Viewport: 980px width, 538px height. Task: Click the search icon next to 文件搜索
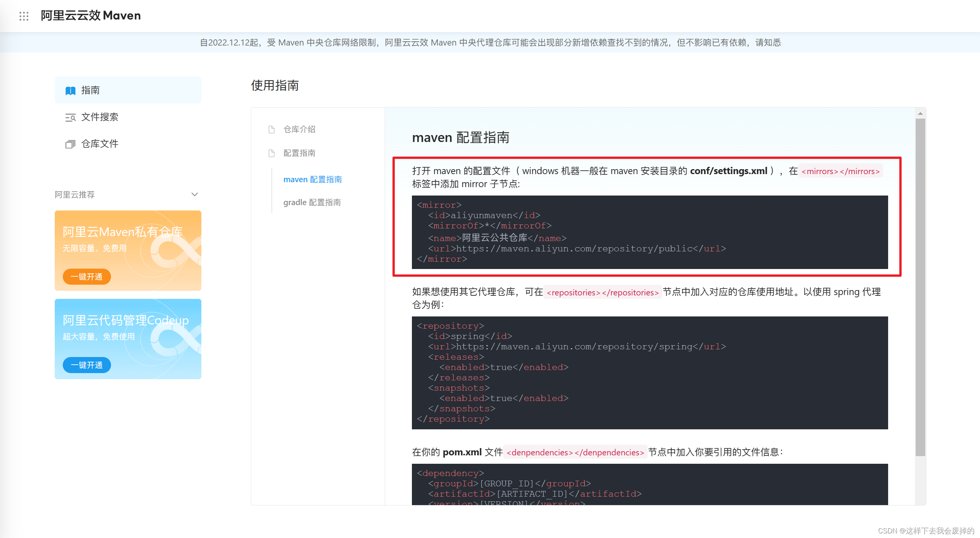(x=70, y=117)
